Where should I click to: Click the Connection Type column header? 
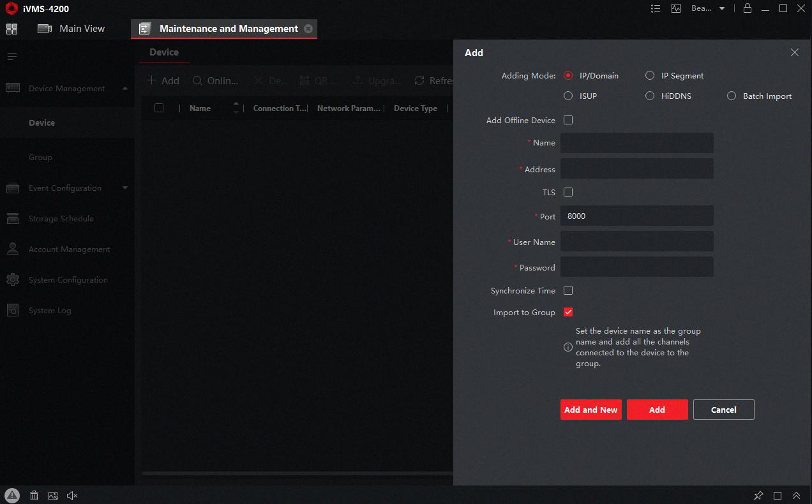coord(280,108)
